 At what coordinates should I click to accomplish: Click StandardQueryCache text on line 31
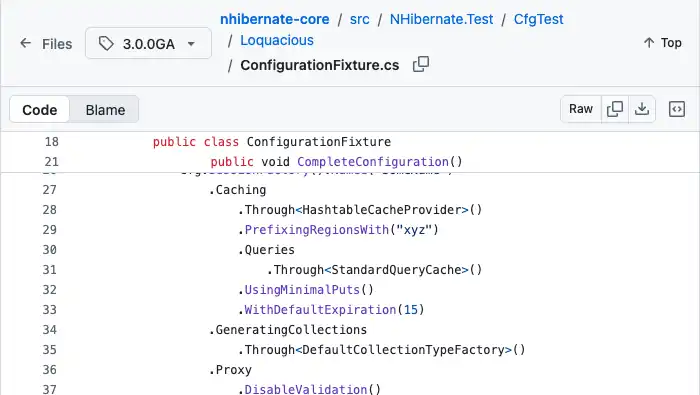pos(396,270)
